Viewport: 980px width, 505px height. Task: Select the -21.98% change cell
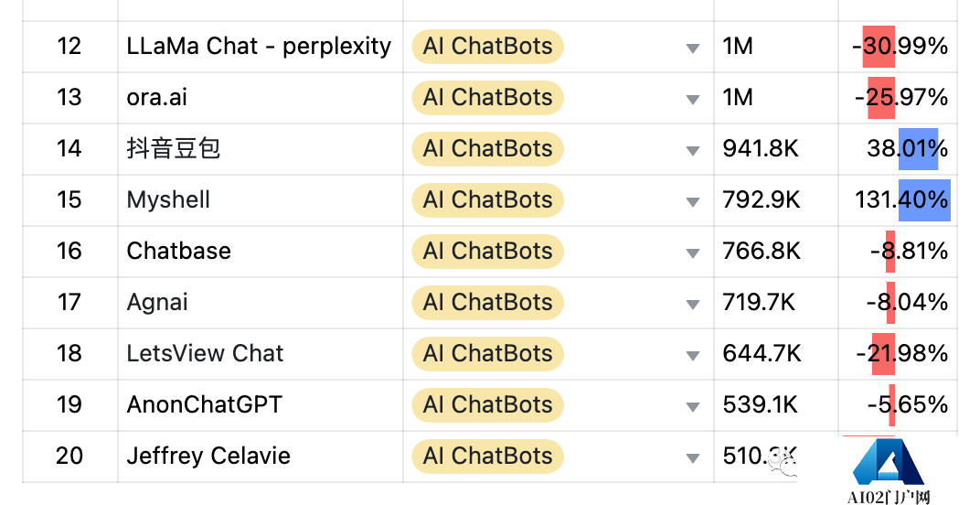898,354
